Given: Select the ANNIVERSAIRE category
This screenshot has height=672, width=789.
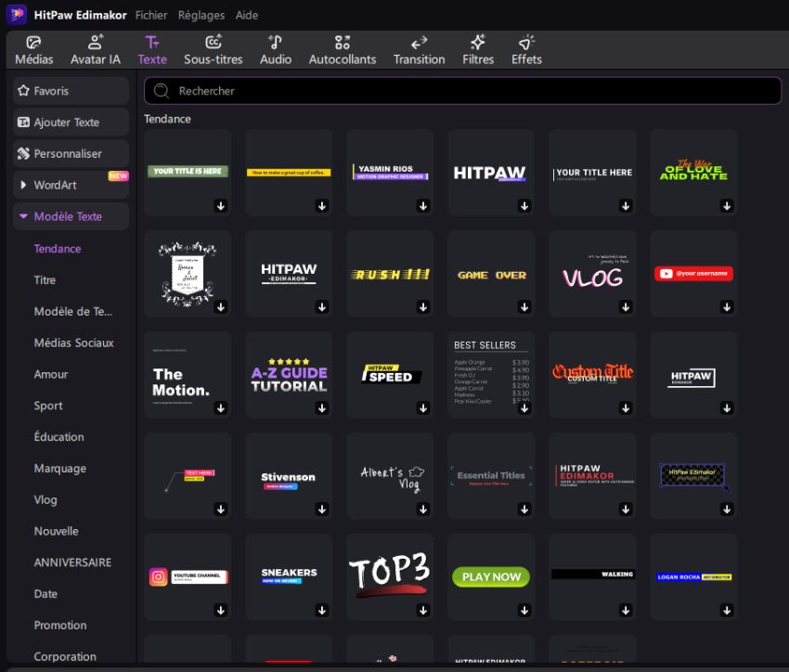Looking at the screenshot, I should click(73, 562).
